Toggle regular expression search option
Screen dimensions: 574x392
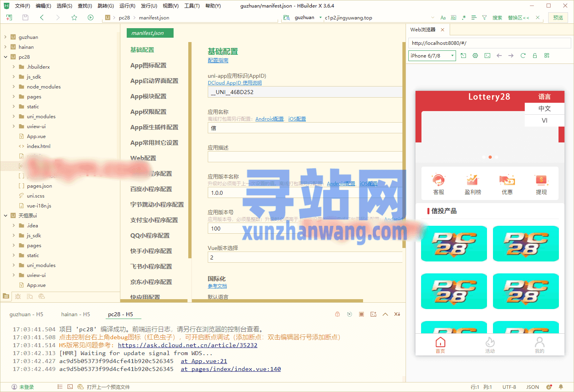point(464,17)
